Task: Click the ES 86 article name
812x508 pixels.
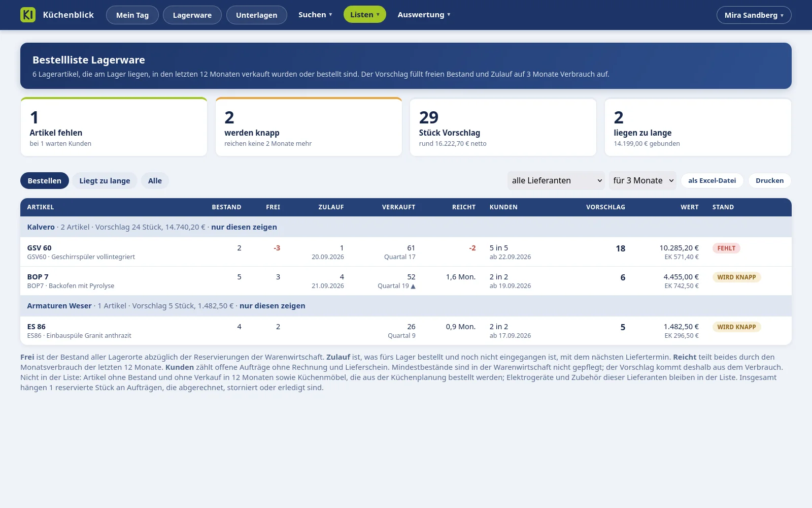Action: 36,327
